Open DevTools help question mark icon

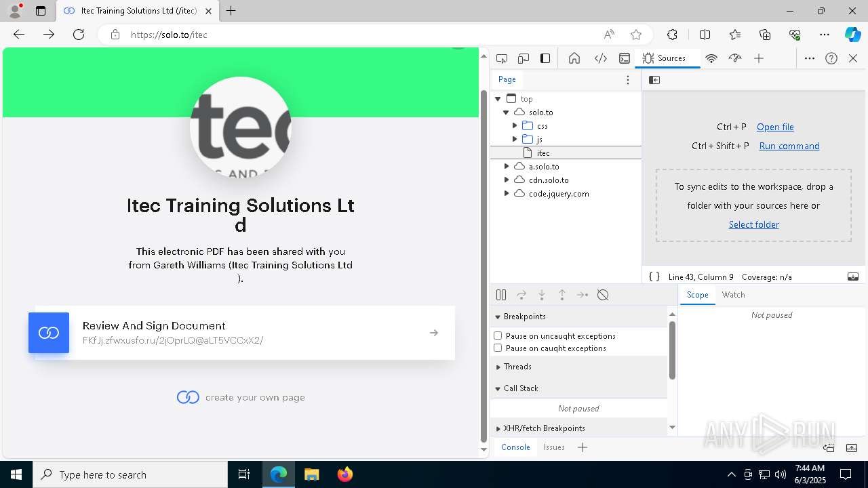click(831, 58)
